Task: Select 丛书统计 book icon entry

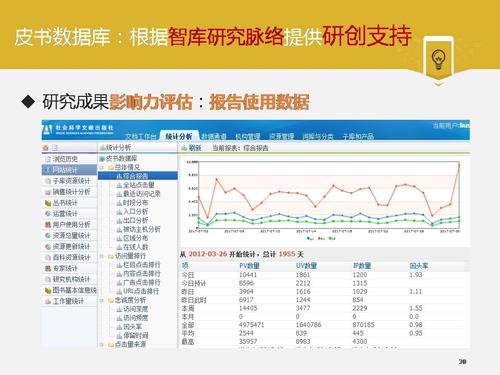Action: 61,203
